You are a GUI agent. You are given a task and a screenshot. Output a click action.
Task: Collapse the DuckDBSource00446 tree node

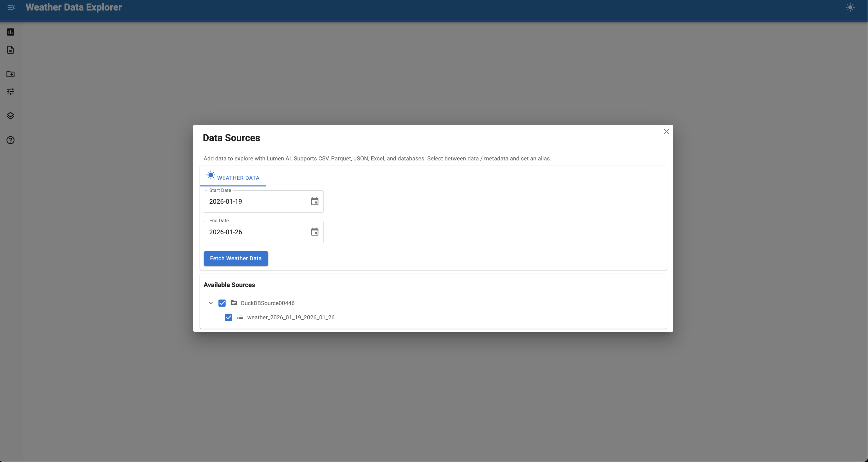click(x=210, y=303)
